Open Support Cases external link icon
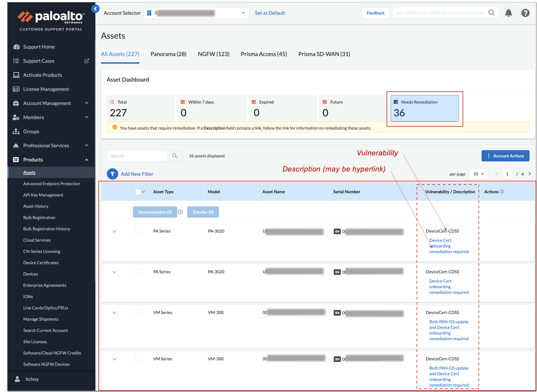The height and width of the screenshot is (392, 537). (87, 61)
